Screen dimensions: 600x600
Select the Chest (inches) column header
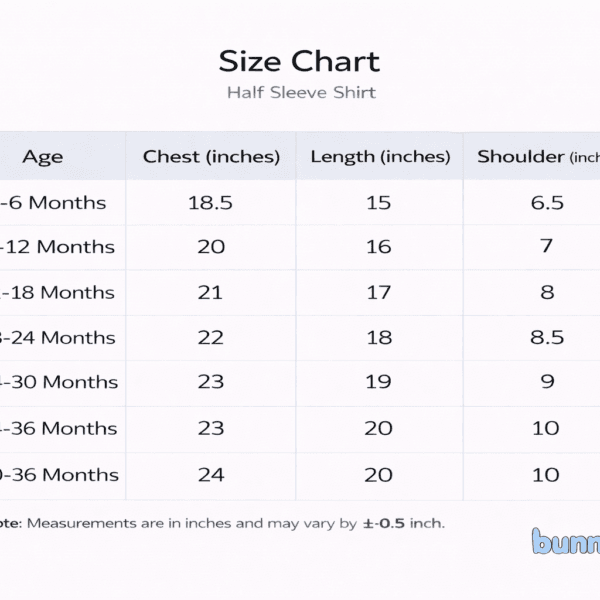tap(211, 157)
